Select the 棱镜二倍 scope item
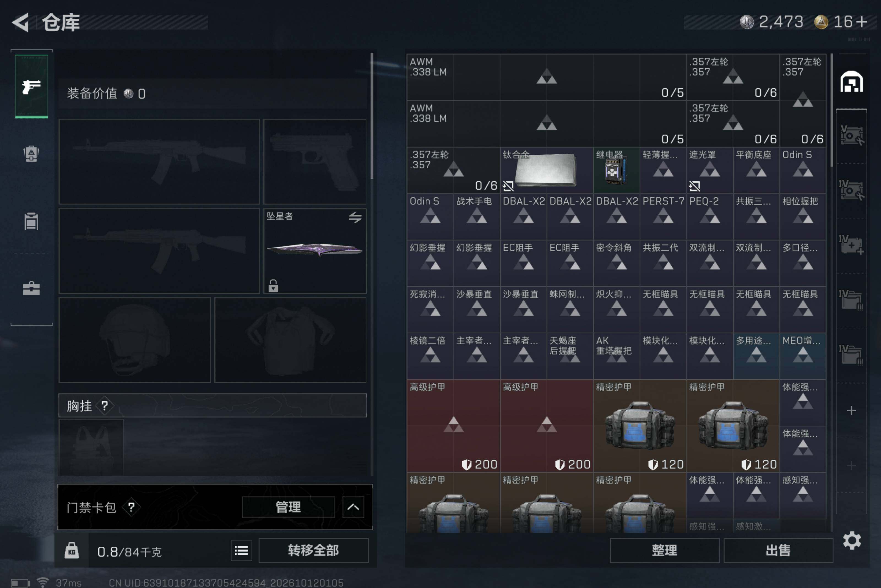The width and height of the screenshot is (881, 588). click(430, 356)
